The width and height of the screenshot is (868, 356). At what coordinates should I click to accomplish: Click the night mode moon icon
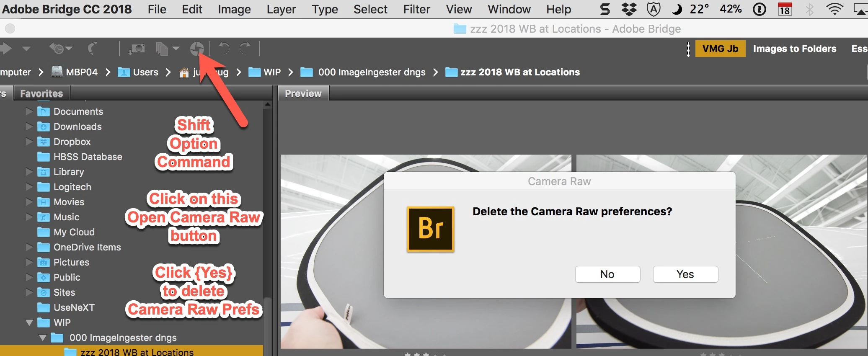coord(677,9)
